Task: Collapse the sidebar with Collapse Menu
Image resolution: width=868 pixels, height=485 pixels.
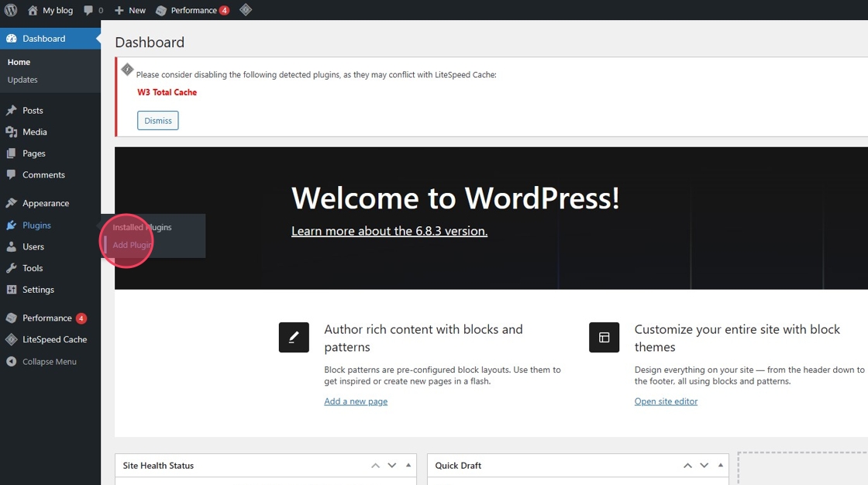Action: (49, 362)
